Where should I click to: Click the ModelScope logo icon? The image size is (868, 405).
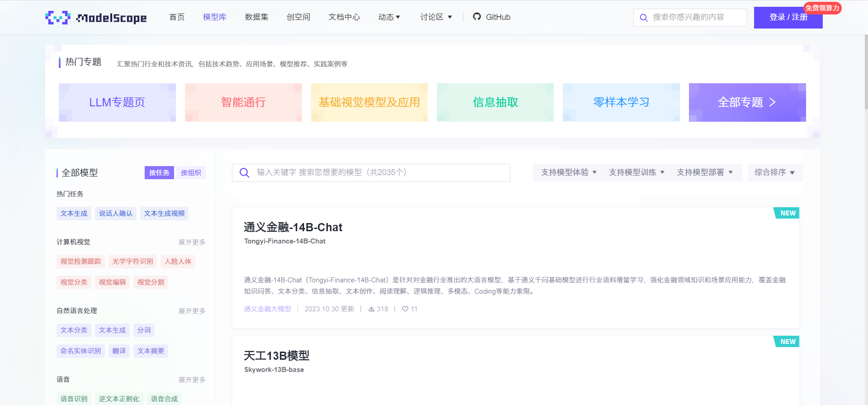pyautogui.click(x=58, y=17)
